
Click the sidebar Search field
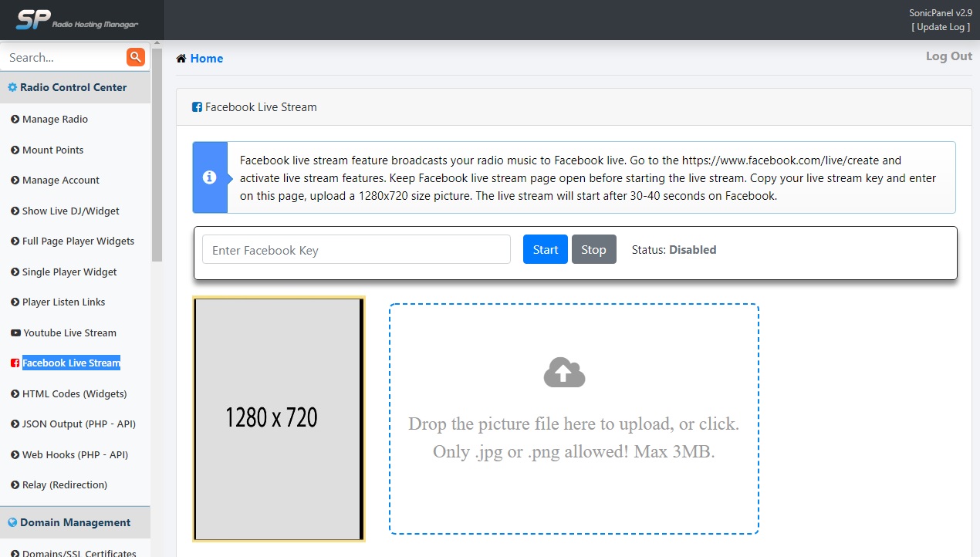63,57
